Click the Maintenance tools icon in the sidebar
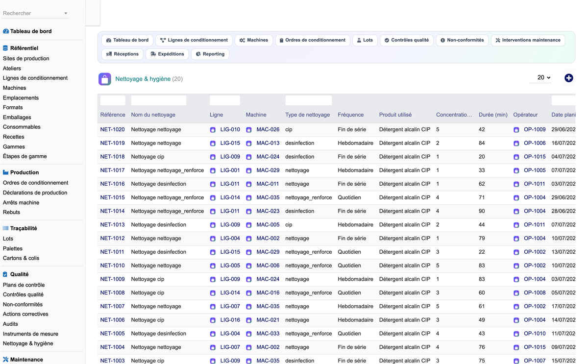588x364 pixels. [x=6, y=360]
